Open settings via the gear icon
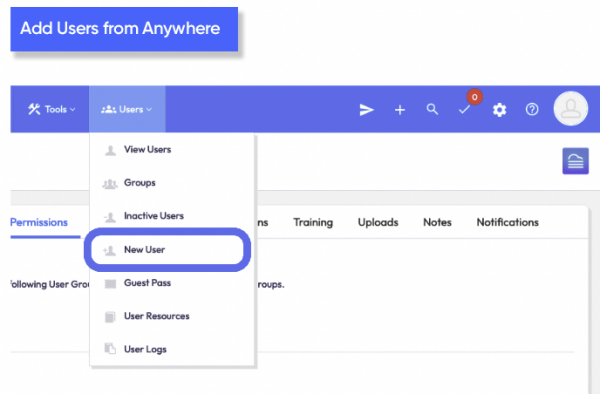Image resolution: width=600 pixels, height=394 pixels. (x=499, y=110)
